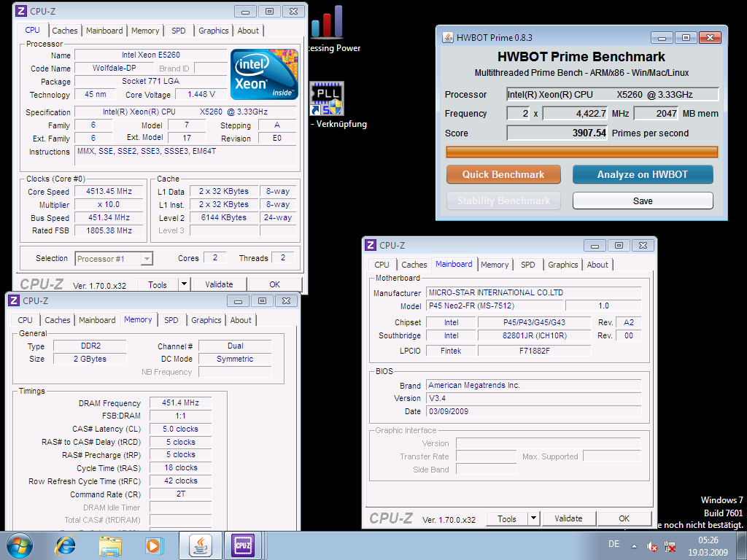This screenshot has width=747, height=560.
Task: Launch Internet Explorer from the taskbar
Action: (x=65, y=545)
